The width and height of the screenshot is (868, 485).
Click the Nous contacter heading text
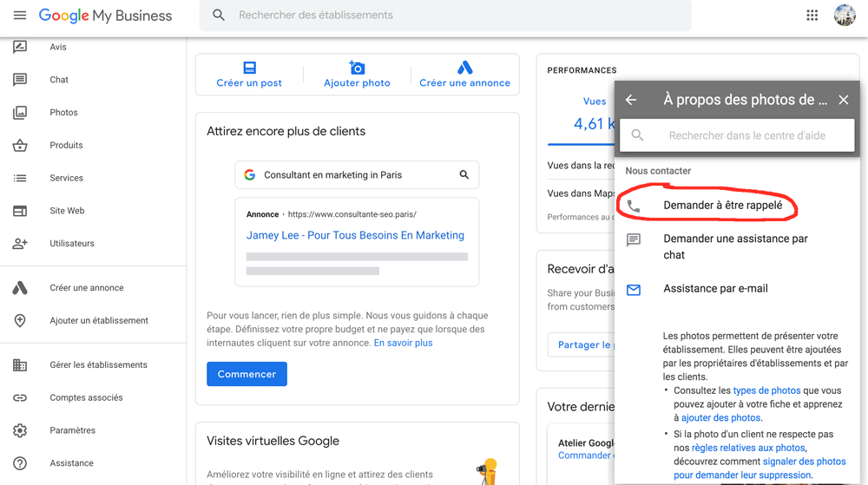pyautogui.click(x=658, y=171)
